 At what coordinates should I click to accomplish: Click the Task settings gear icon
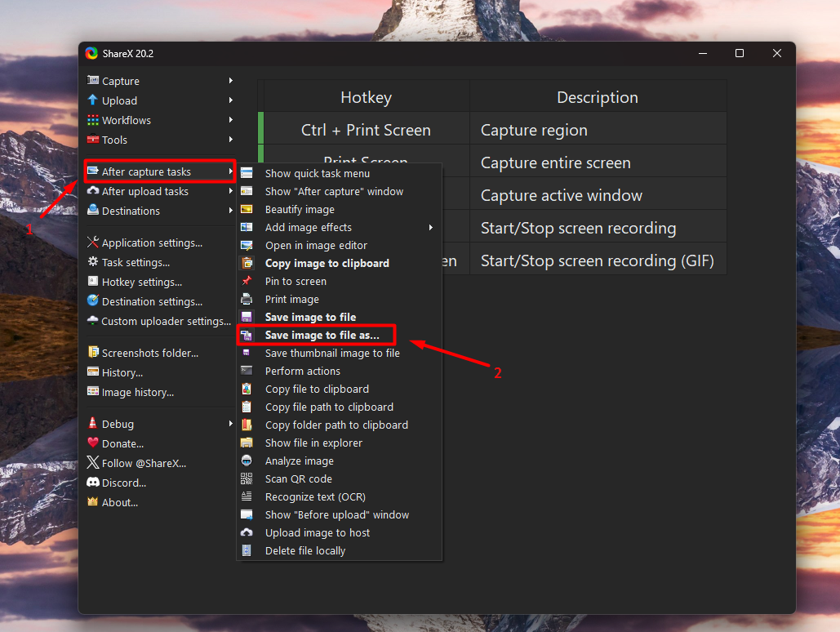[93, 261]
